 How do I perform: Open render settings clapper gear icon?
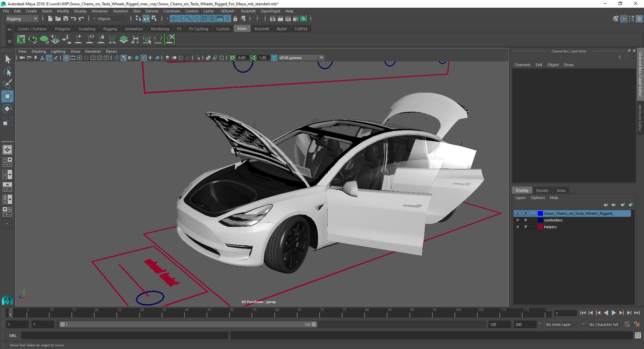coord(296,19)
